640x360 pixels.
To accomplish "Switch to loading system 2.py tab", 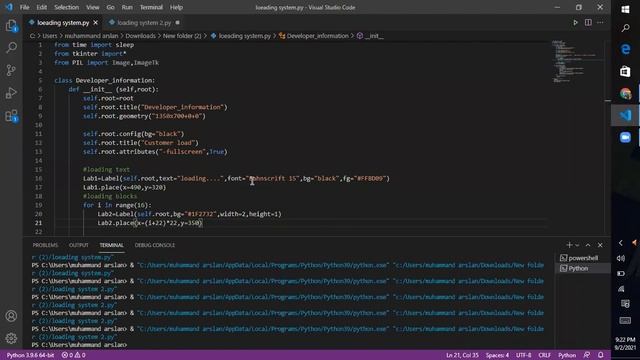I will point(144,23).
